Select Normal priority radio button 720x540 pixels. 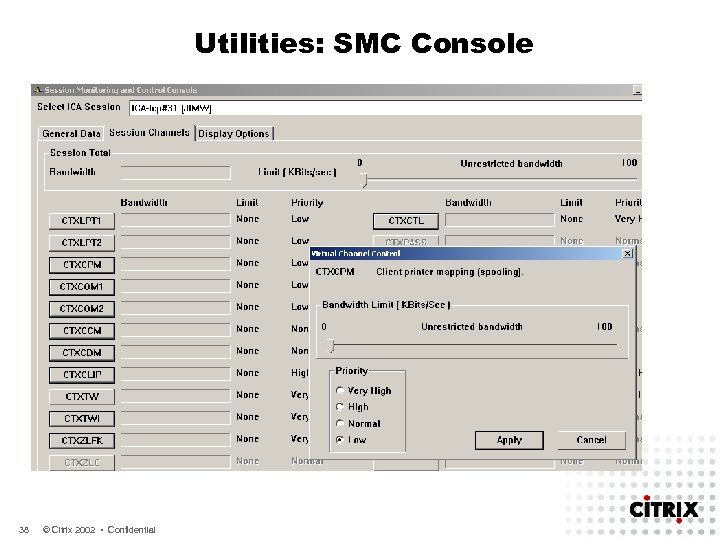click(x=340, y=423)
